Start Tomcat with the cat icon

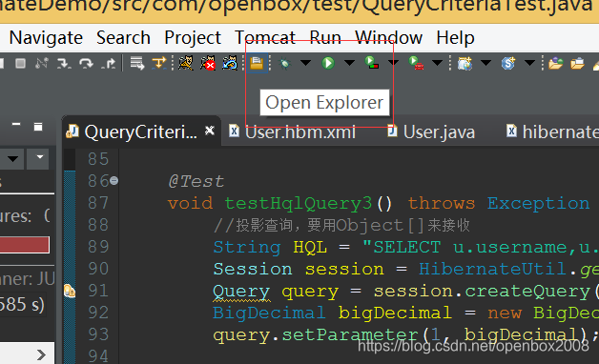coord(186,63)
